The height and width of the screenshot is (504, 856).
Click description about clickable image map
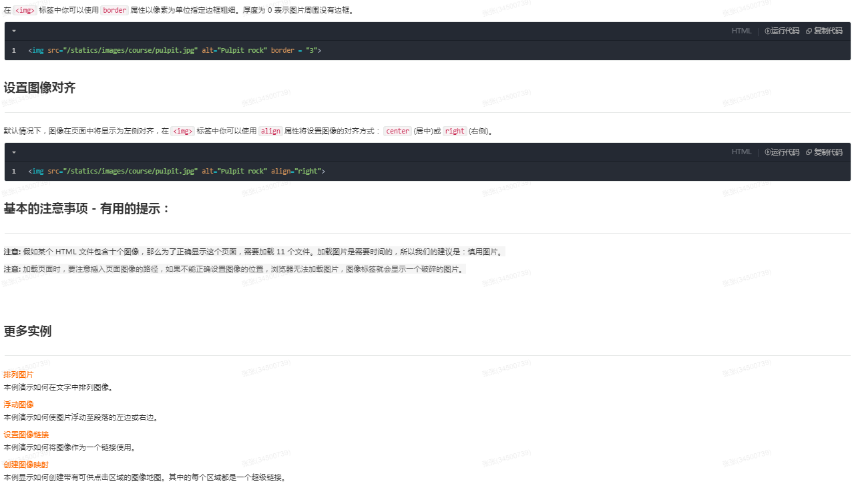click(x=146, y=477)
